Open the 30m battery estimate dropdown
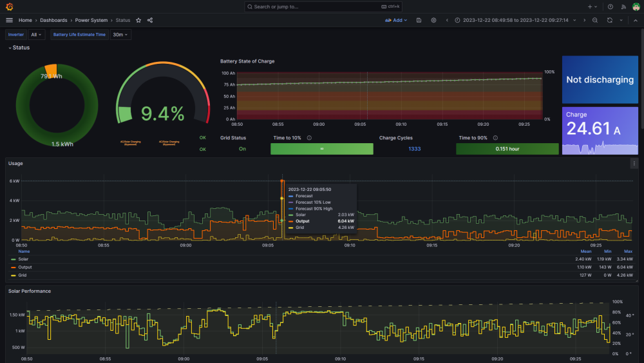644x363 pixels. (x=120, y=35)
